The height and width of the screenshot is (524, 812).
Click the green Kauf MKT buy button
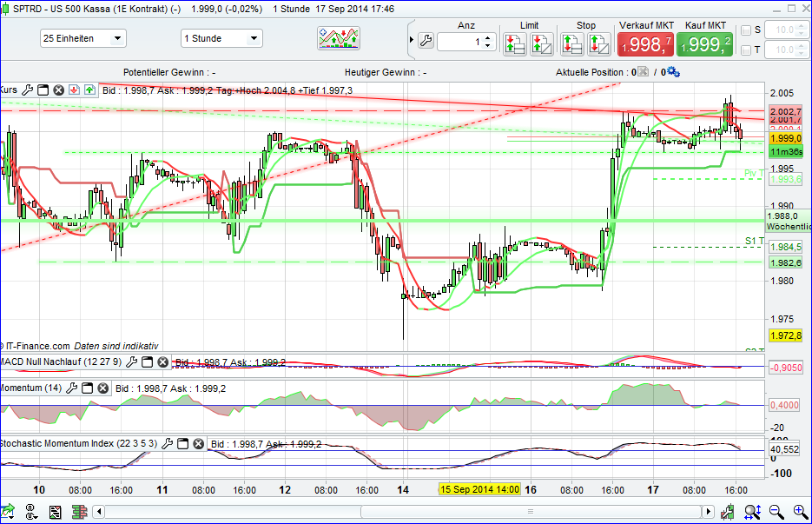click(x=703, y=42)
